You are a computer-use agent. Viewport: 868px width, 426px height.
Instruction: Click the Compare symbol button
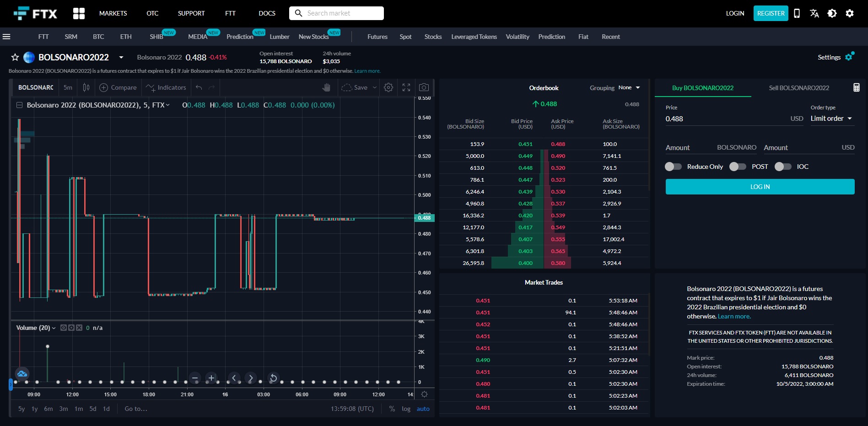(x=118, y=87)
